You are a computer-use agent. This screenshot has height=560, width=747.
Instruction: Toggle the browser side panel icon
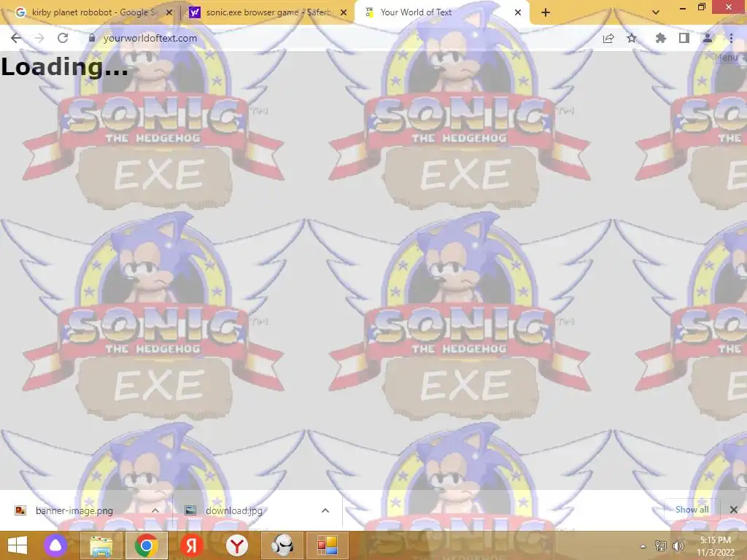pos(684,38)
